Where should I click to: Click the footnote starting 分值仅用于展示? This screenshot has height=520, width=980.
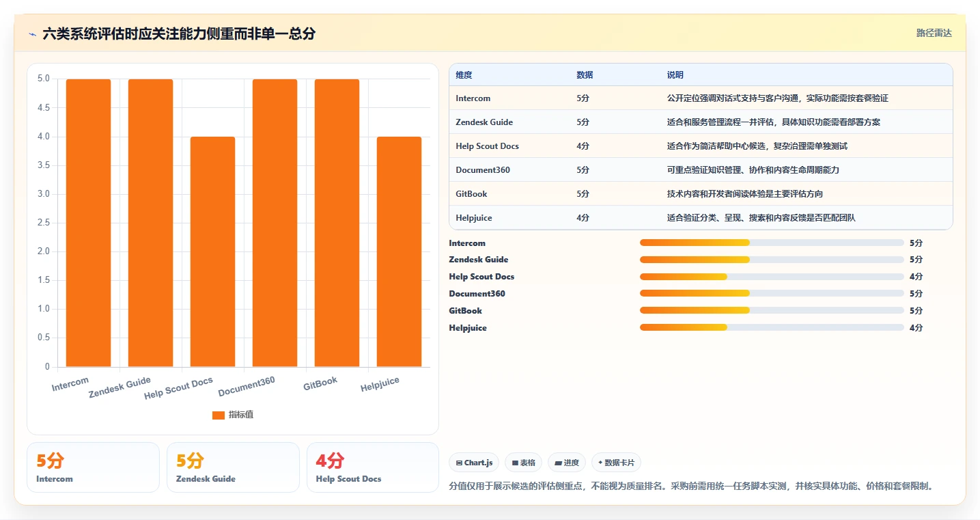click(x=691, y=487)
